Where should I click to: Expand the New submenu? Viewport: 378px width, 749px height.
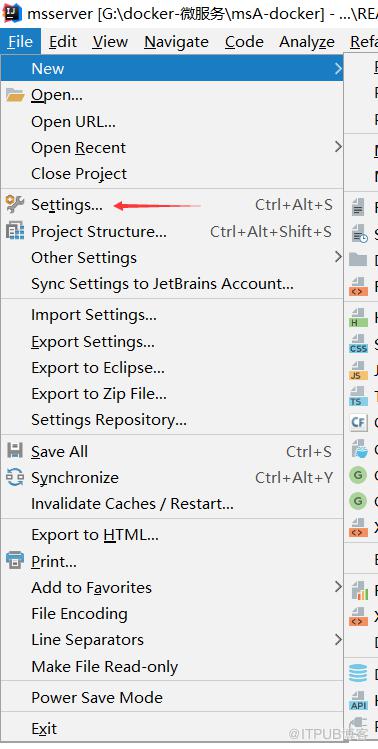tap(172, 68)
